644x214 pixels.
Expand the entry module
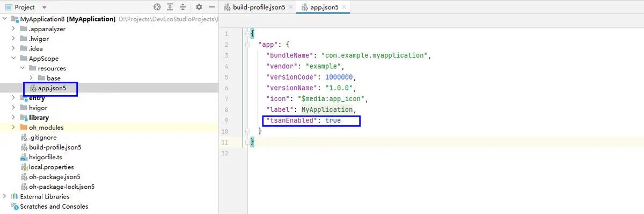14,98
